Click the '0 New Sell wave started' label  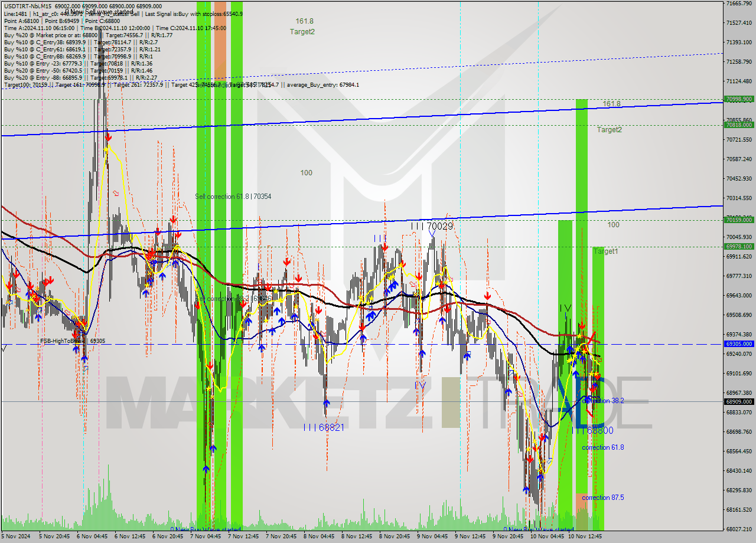[99, 11]
